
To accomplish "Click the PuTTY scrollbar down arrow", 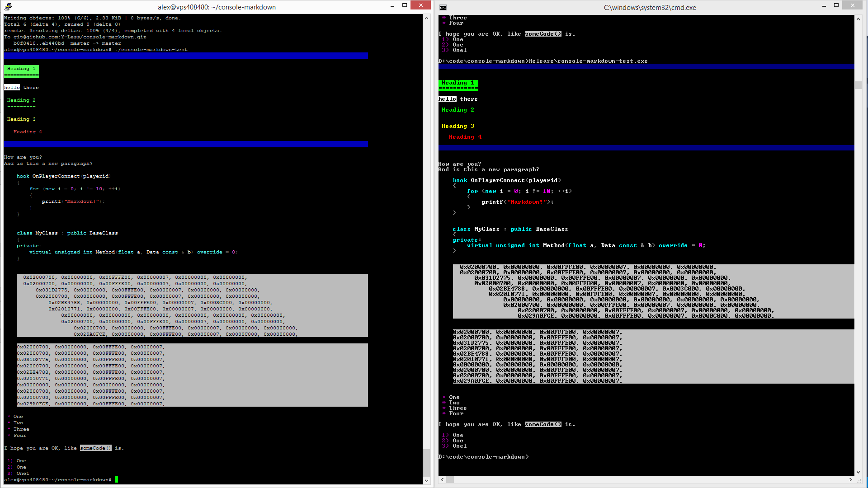I will pos(426,481).
